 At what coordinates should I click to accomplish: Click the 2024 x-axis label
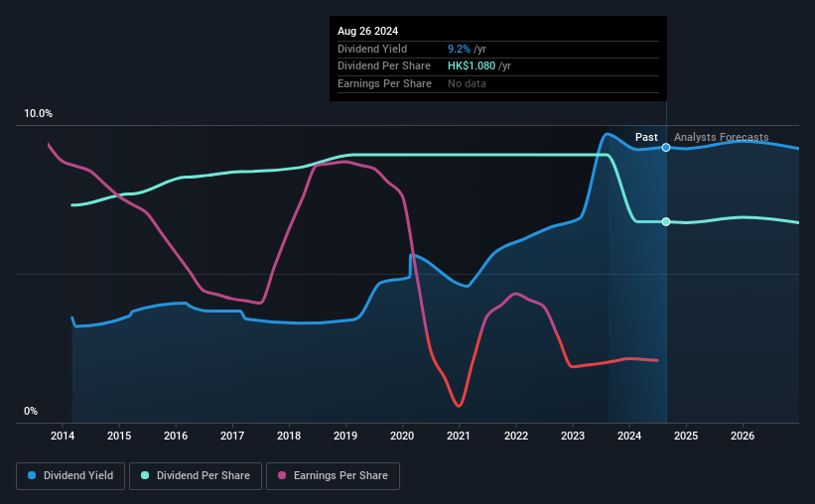point(629,436)
